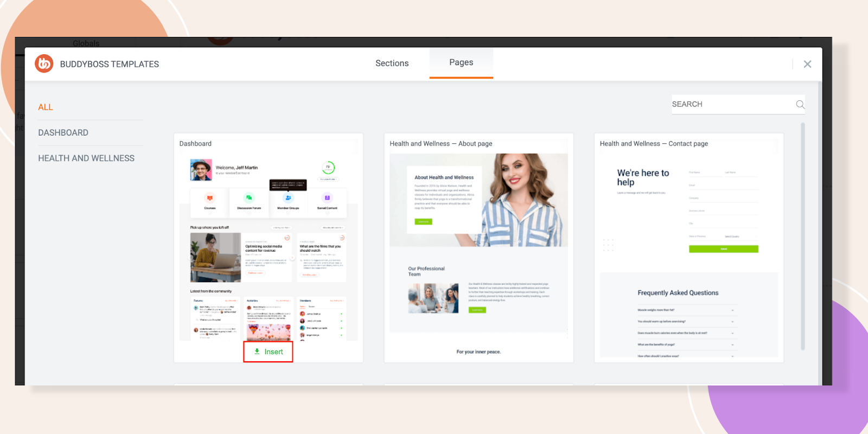Select the HEALTH AND WELLNESS category

point(86,158)
